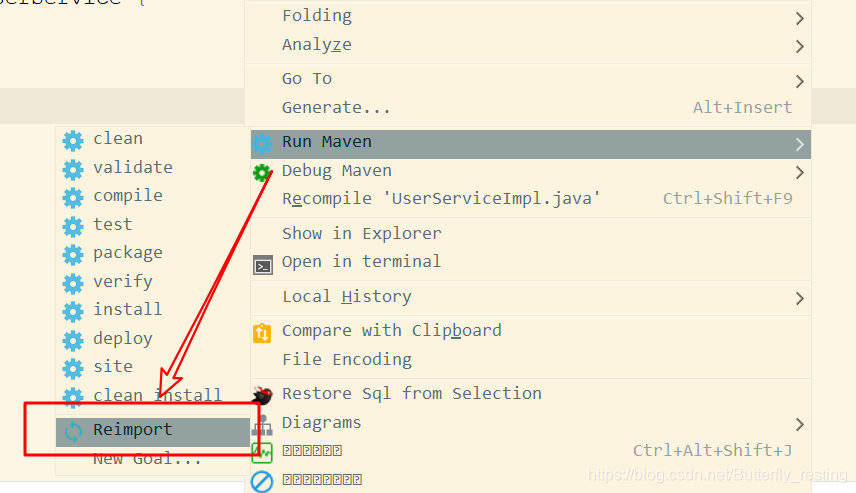
Task: Click the gear icon beside install
Action: [73, 311]
